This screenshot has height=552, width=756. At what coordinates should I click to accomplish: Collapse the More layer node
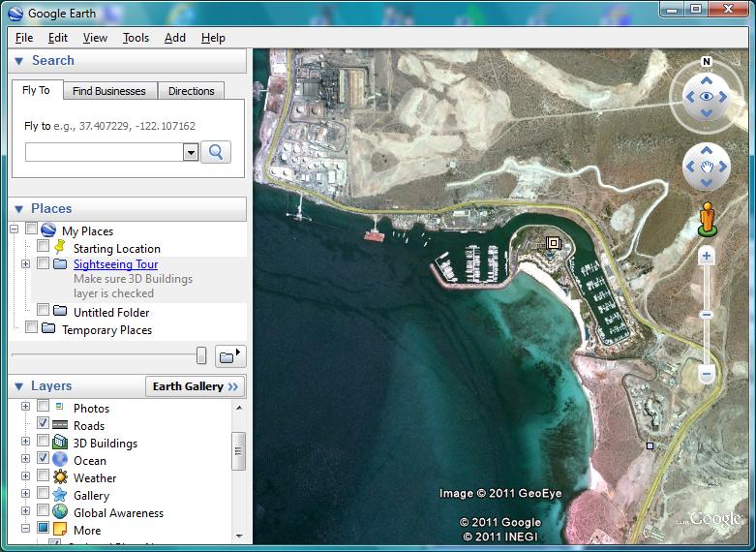(x=25, y=529)
